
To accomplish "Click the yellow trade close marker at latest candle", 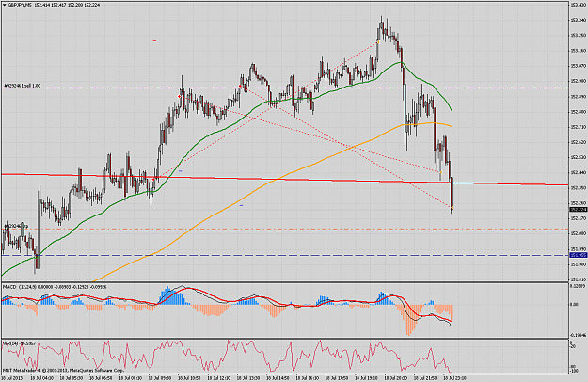I will click(x=452, y=207).
